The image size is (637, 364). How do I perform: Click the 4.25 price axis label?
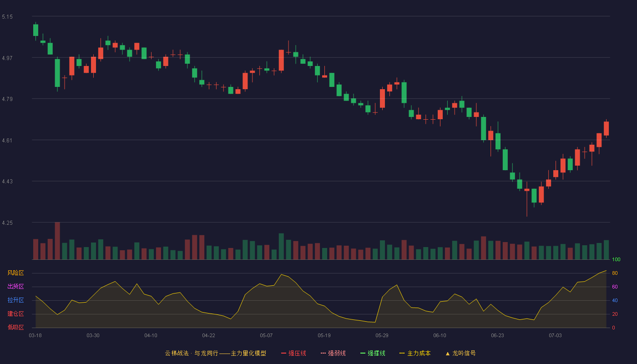click(x=7, y=223)
